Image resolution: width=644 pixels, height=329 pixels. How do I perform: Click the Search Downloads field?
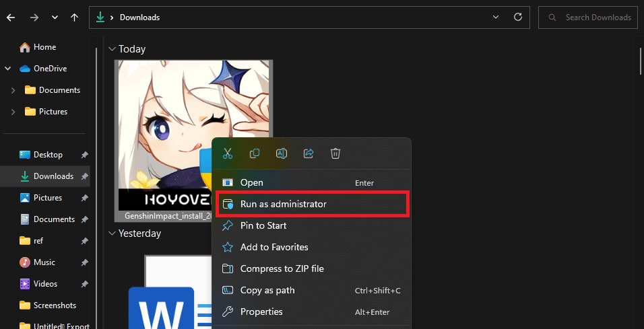pyautogui.click(x=587, y=17)
